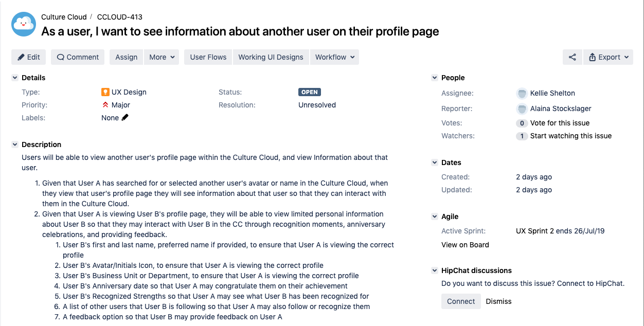Open the More dropdown menu

tap(162, 57)
